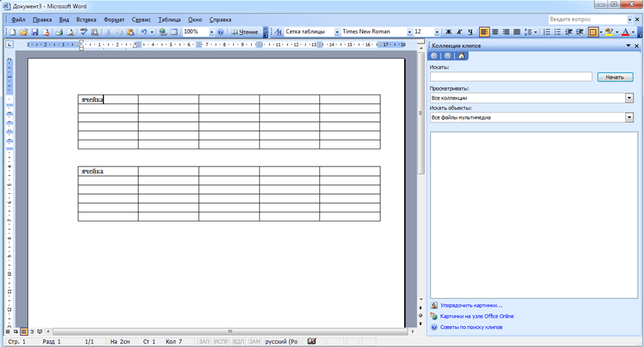Viewport: 644px width, 347px height.
Task: Expand the 'Все коллекции' dropdown
Action: (x=629, y=97)
